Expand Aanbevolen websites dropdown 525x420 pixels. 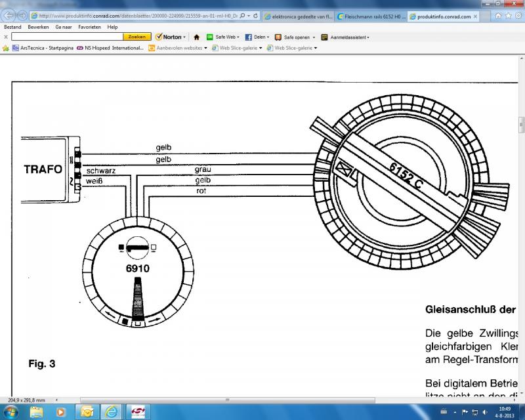coord(205,48)
